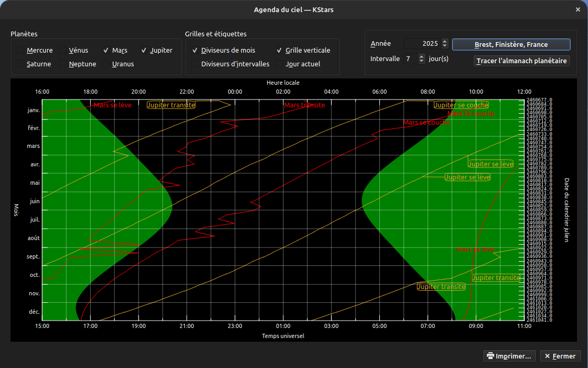The width and height of the screenshot is (588, 368).
Task: Click inside the Année year field
Action: pos(422,44)
